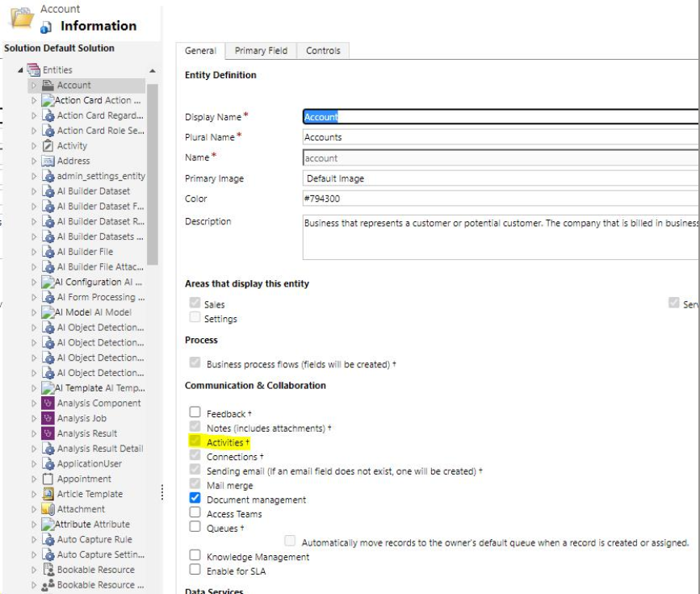Screen dimensions: 700x594
Task: Check the Knowledge Management checkbox
Action: click(x=195, y=554)
